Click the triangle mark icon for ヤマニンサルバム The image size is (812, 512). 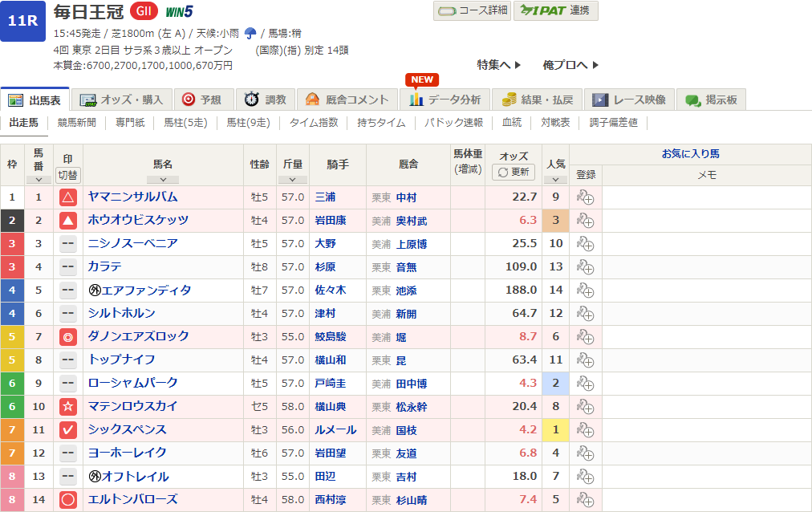tap(68, 197)
